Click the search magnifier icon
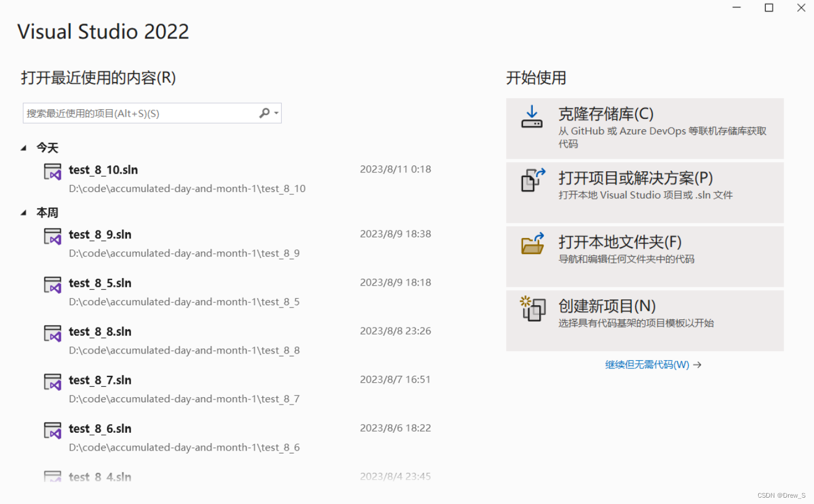Screen dimensions: 814x504 coord(264,113)
